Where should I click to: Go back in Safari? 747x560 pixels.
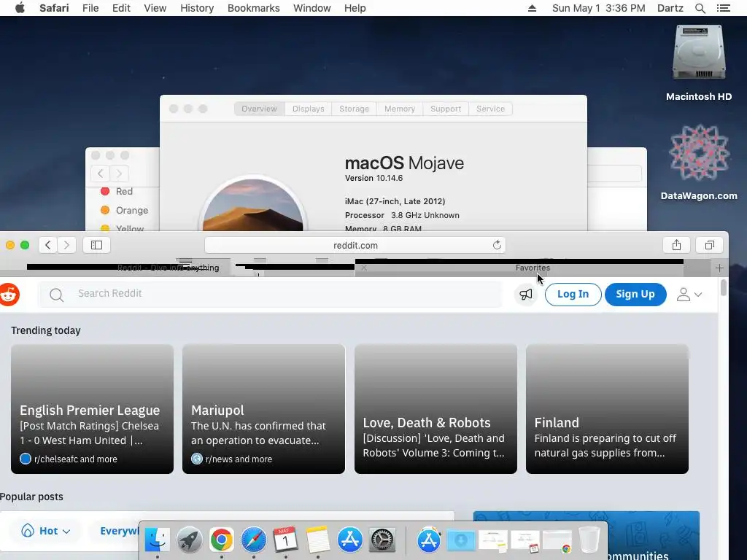point(47,245)
